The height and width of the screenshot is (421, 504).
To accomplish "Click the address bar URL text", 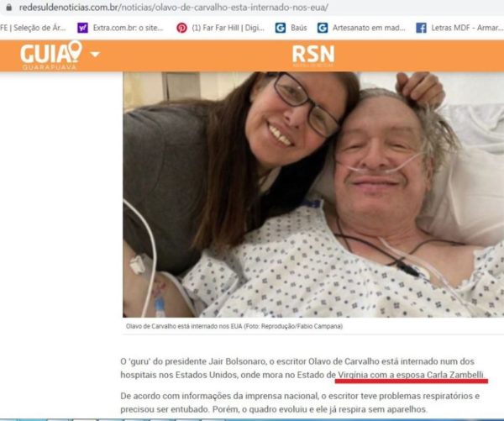I will coord(174,8).
